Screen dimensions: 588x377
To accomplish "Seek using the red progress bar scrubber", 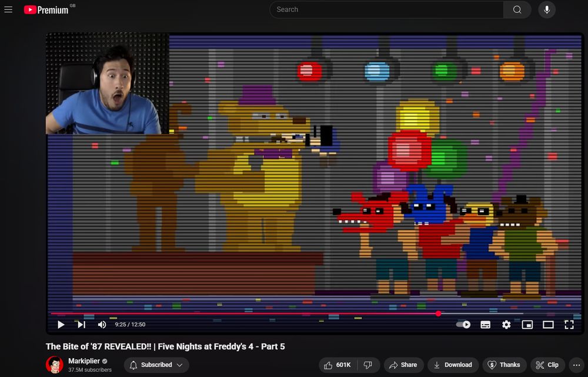I will pos(439,314).
